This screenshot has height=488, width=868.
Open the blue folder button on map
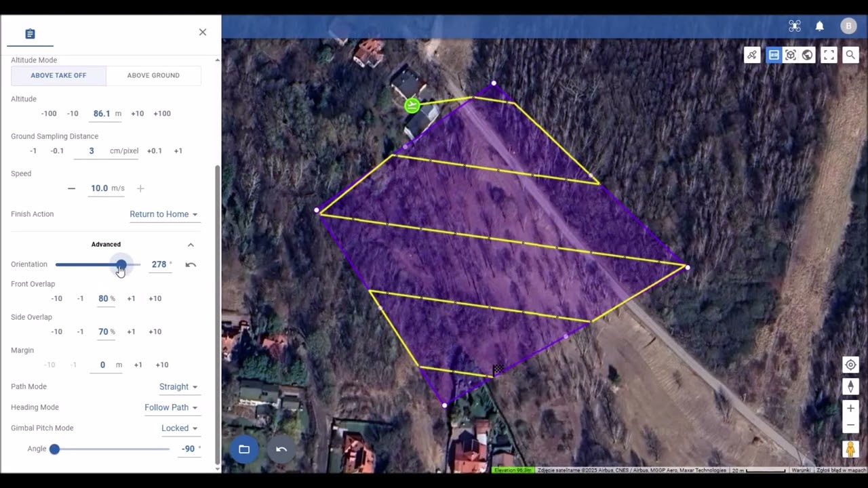coord(244,449)
